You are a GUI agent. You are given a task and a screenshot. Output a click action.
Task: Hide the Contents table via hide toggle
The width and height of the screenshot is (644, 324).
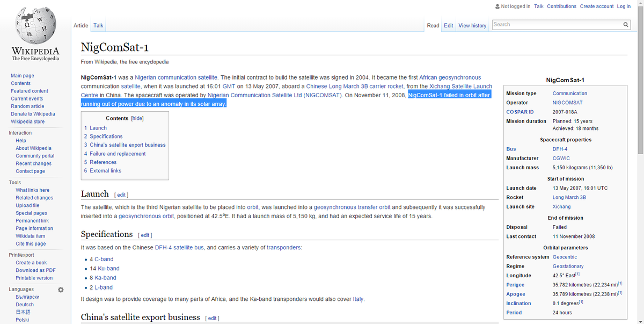tap(137, 118)
